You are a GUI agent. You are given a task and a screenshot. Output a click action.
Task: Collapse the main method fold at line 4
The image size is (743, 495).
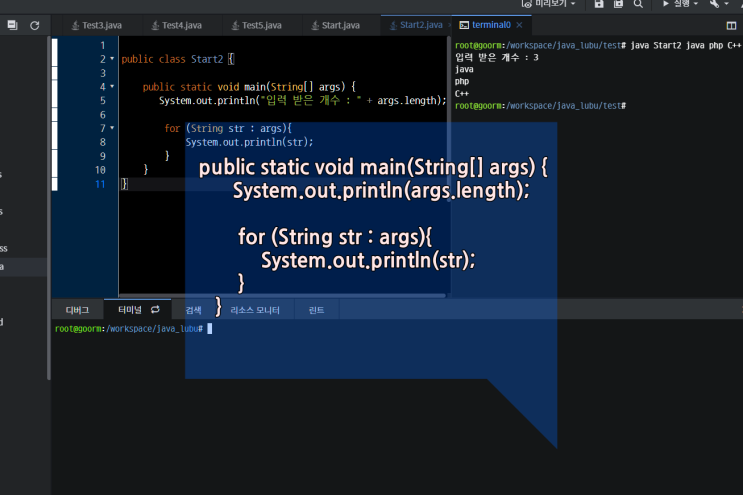pos(112,87)
